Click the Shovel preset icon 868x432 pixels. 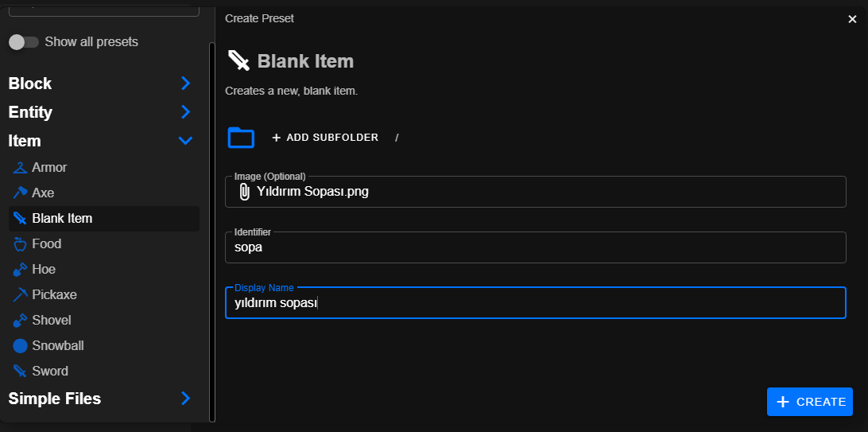pyautogui.click(x=20, y=321)
